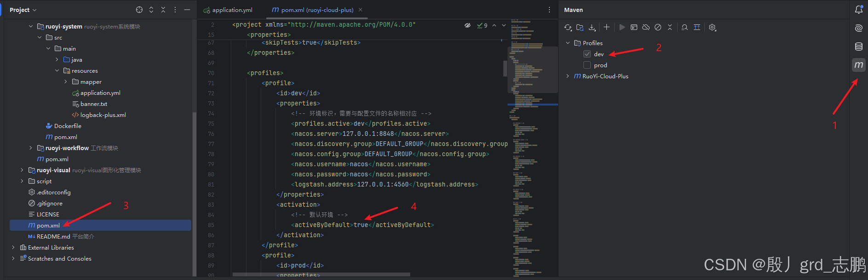This screenshot has height=280, width=868.
Task: Open Project panel options kebab menu
Action: point(175,10)
